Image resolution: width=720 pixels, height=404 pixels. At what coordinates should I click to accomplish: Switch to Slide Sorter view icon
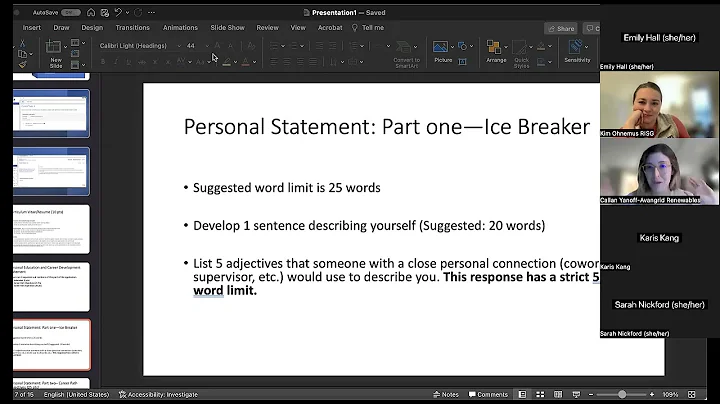540,394
